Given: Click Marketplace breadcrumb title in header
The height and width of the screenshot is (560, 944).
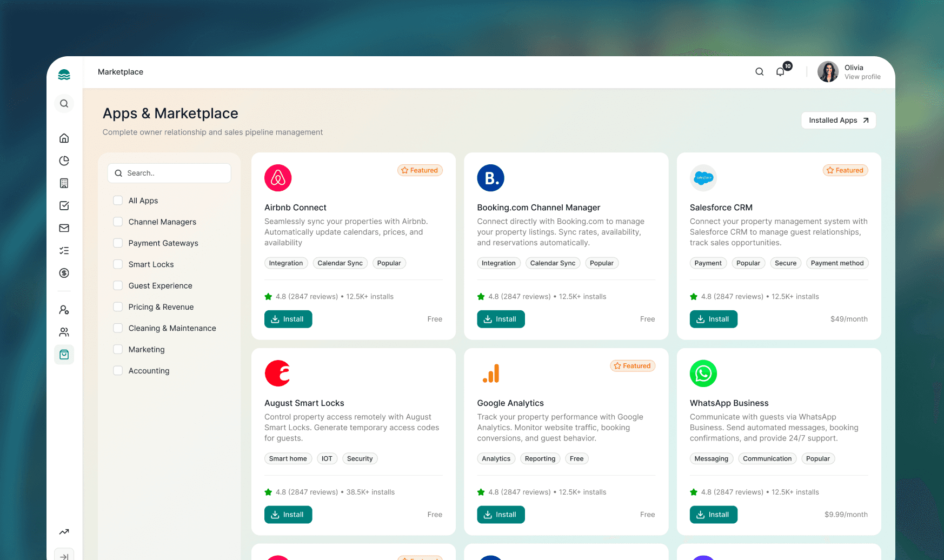Looking at the screenshot, I should [121, 72].
